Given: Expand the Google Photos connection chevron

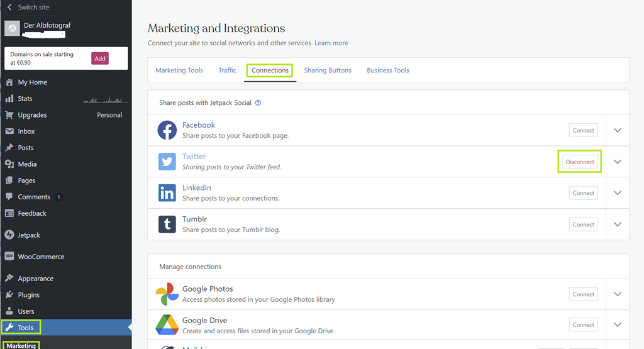Looking at the screenshot, I should 617,294.
